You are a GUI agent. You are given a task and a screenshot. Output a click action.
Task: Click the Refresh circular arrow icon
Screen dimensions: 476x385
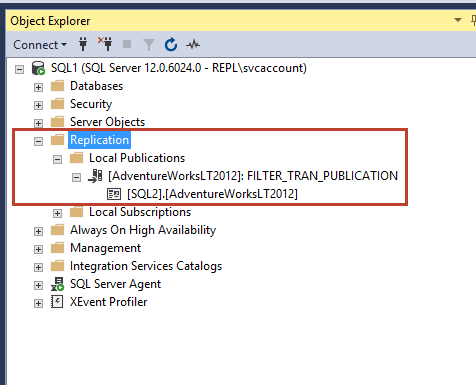(171, 44)
